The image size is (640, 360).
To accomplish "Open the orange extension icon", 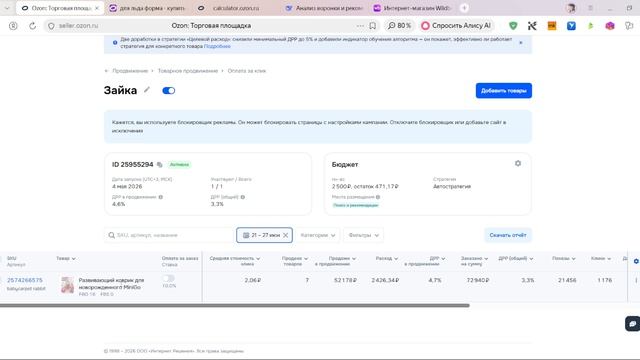I will (551, 26).
